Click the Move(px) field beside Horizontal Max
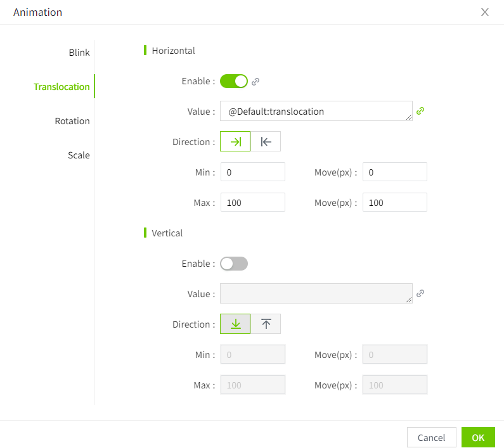The width and height of the screenshot is (504, 448). (x=394, y=203)
